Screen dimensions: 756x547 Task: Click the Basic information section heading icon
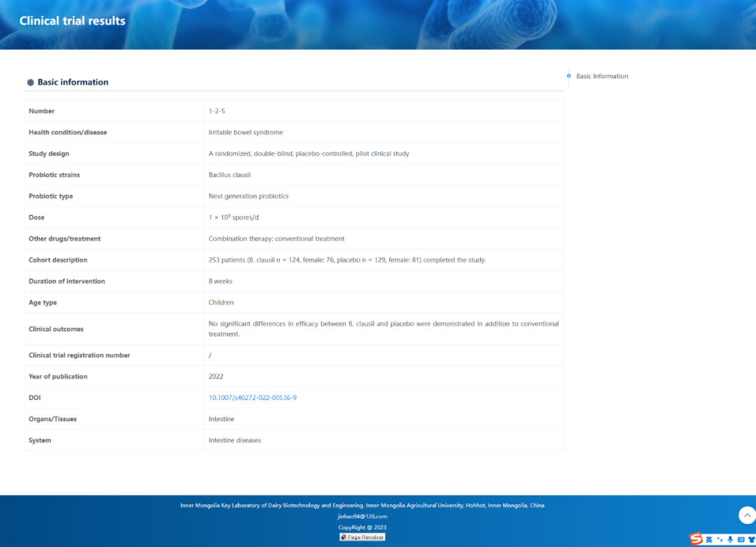30,83
